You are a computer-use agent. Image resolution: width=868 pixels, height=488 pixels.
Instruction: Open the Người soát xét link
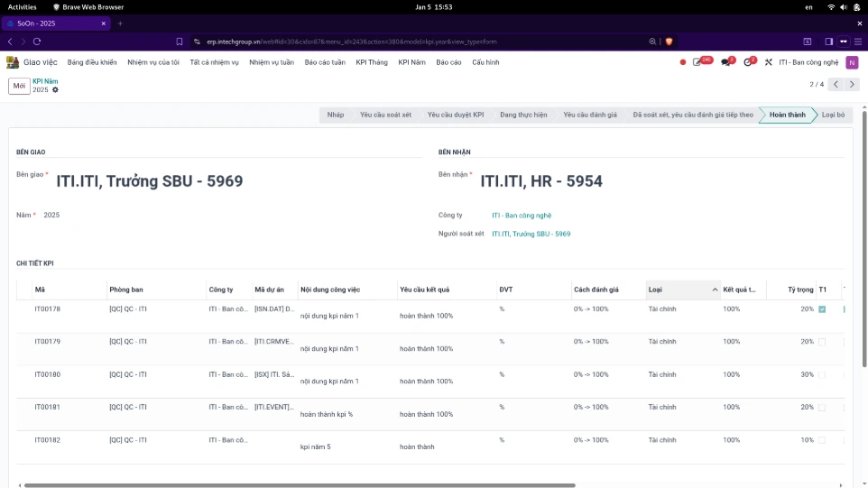[531, 234]
